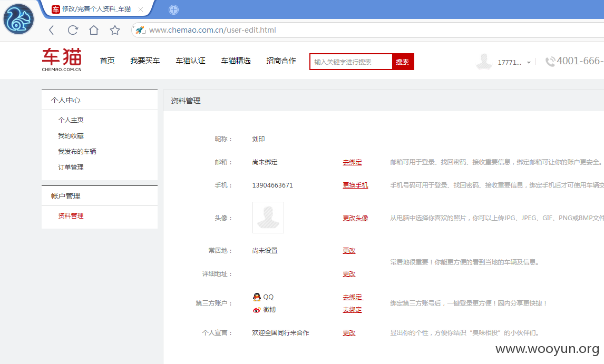Open the 我要买车 navigation item
The image size is (604, 364).
tap(145, 61)
